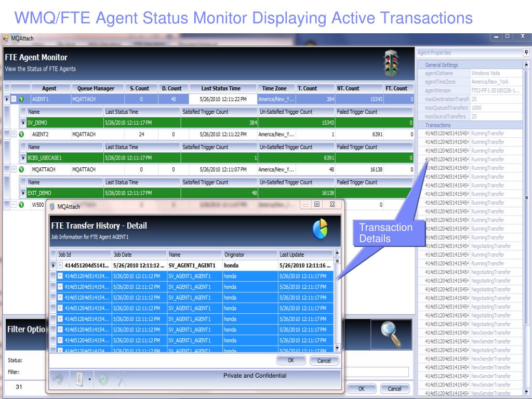Click the green status icon for W500
Viewport: 532px width, 399px height.
tap(21, 205)
